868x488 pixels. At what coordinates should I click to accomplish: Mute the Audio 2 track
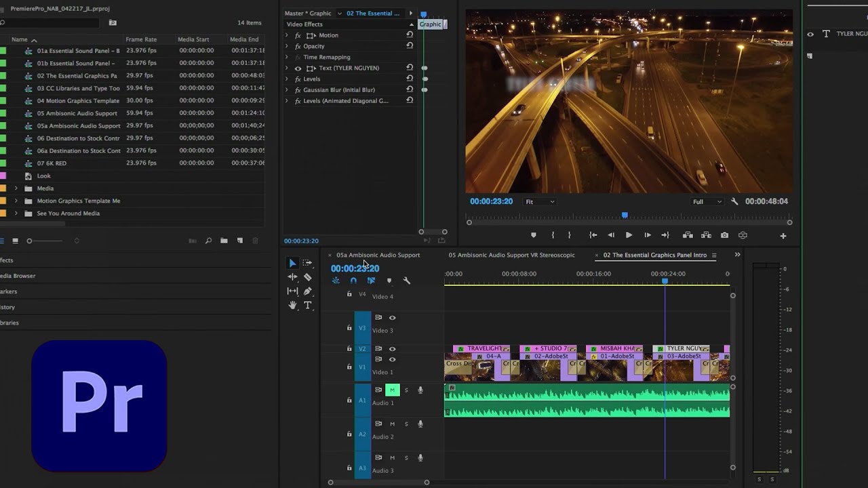coord(392,424)
